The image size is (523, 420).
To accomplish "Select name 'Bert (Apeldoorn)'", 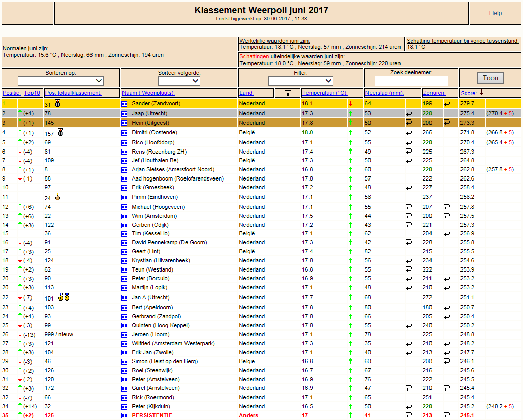I will coord(152,307).
